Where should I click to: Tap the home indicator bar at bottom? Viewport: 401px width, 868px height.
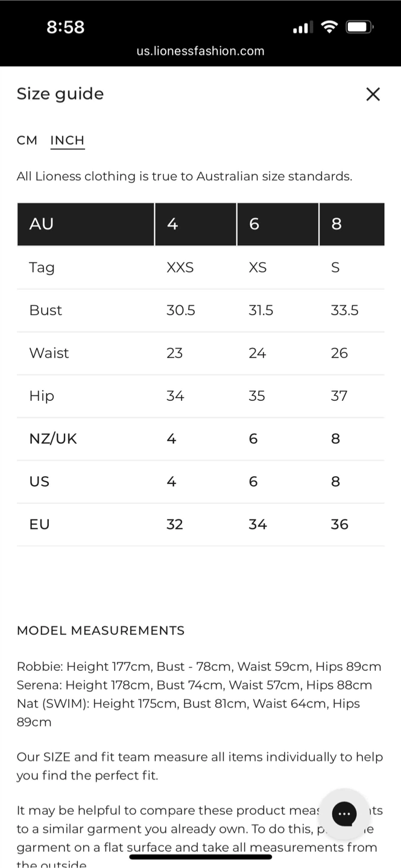click(x=200, y=857)
